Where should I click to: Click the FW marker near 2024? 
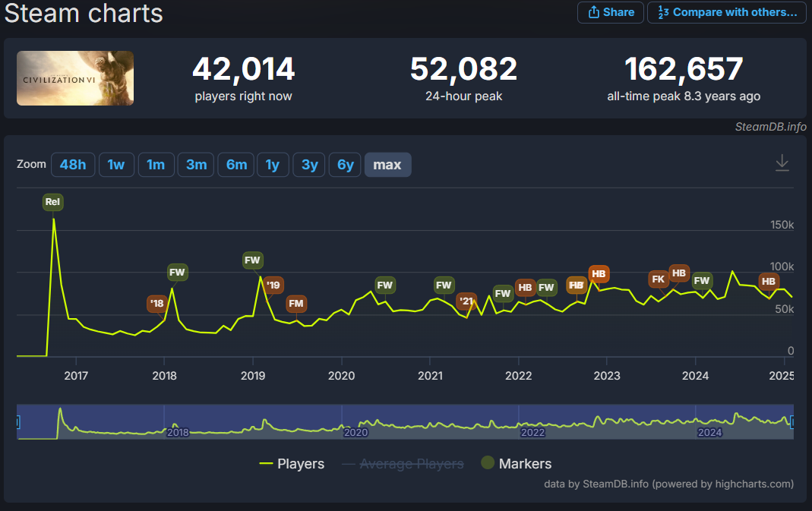[702, 281]
